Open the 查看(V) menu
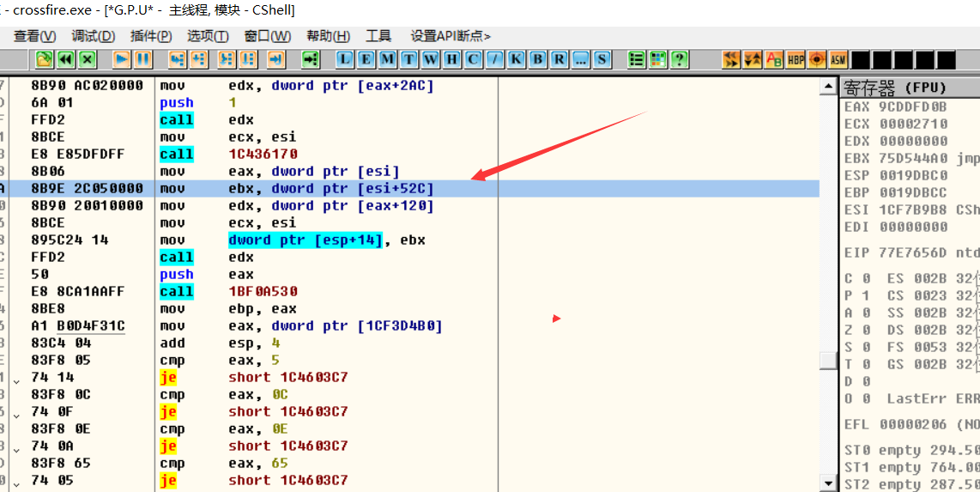Image resolution: width=980 pixels, height=492 pixels. pyautogui.click(x=35, y=36)
